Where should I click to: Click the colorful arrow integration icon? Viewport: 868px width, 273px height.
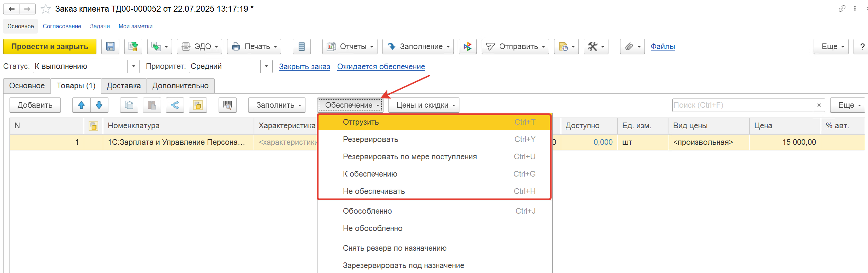click(468, 47)
